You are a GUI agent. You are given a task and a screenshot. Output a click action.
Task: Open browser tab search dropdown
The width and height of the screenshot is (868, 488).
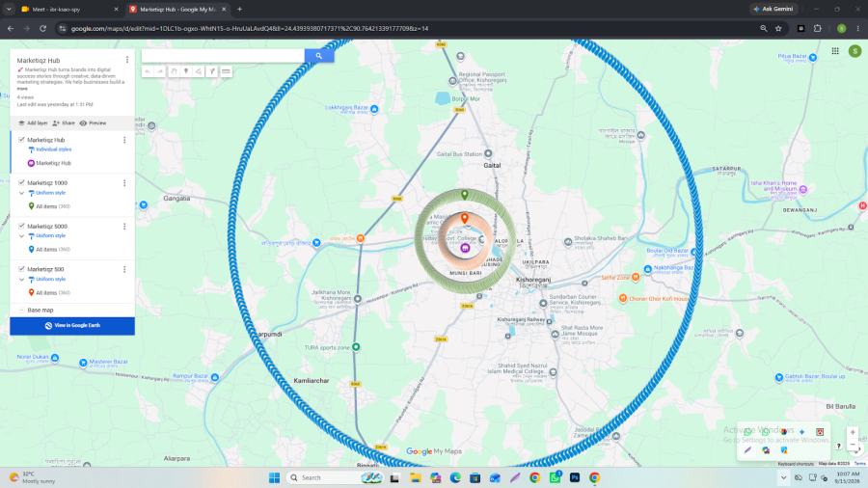click(9, 9)
